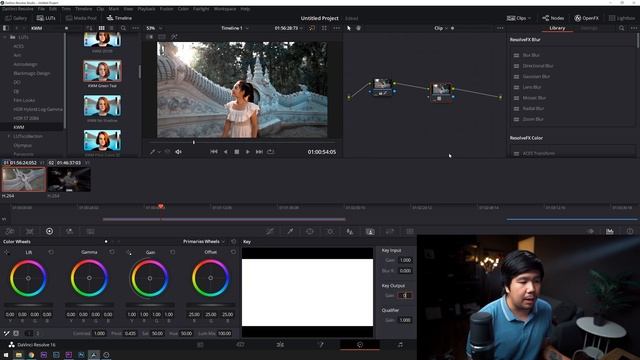Toggle the Clips thumbnail strip
Image resolution: width=640 pixels, height=360 pixels.
pyautogui.click(x=516, y=18)
